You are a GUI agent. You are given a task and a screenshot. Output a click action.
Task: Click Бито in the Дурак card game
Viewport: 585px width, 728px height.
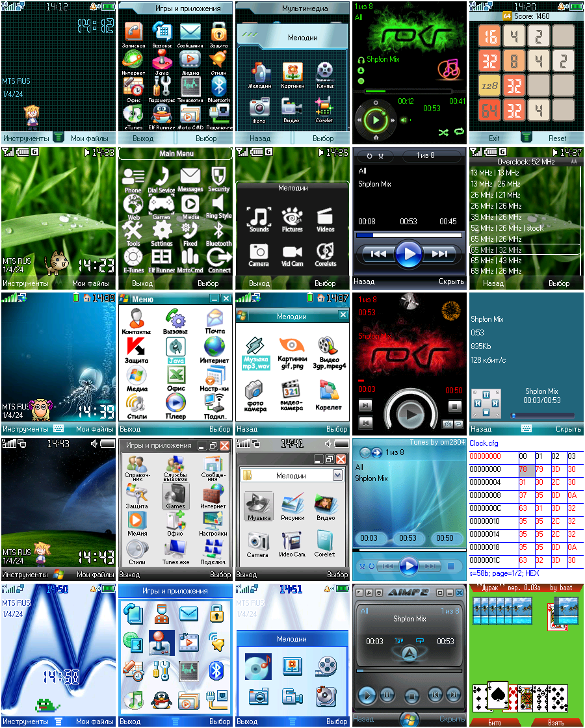coord(495,722)
